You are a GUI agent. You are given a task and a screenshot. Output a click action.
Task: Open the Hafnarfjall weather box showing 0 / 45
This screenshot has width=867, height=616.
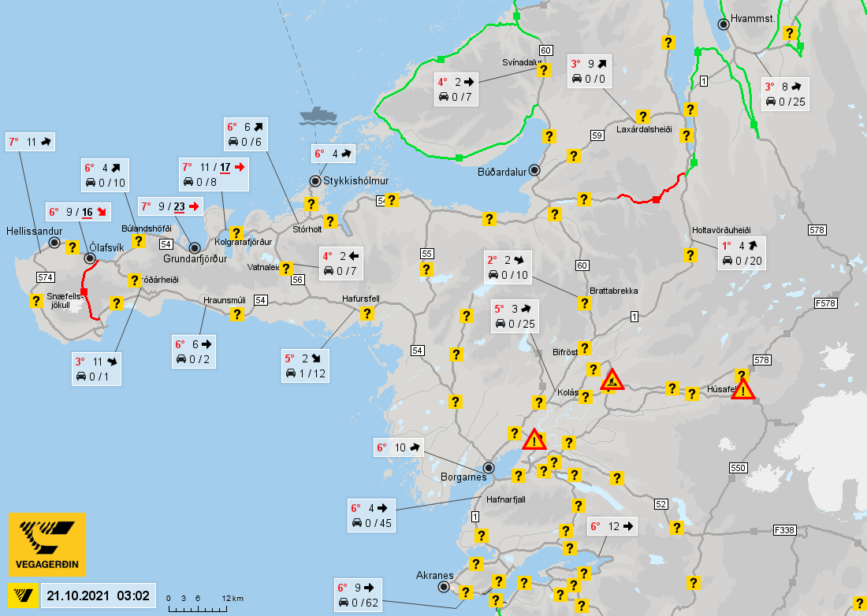point(371,515)
